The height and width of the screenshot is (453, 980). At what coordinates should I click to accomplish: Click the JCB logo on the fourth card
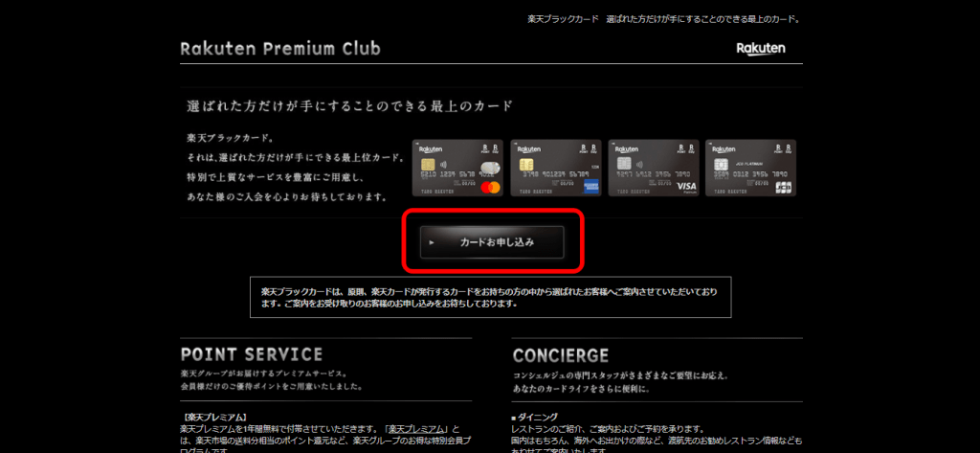[783, 186]
